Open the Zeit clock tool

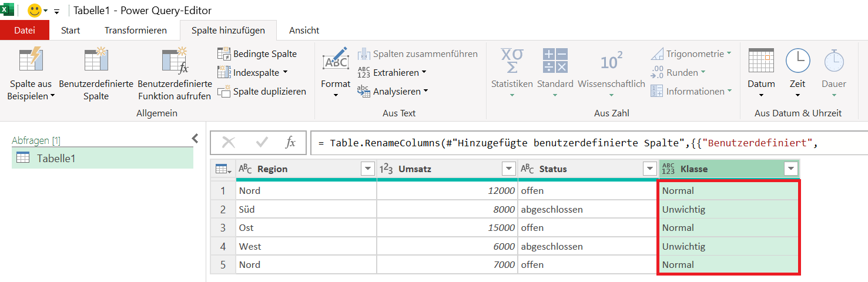797,60
